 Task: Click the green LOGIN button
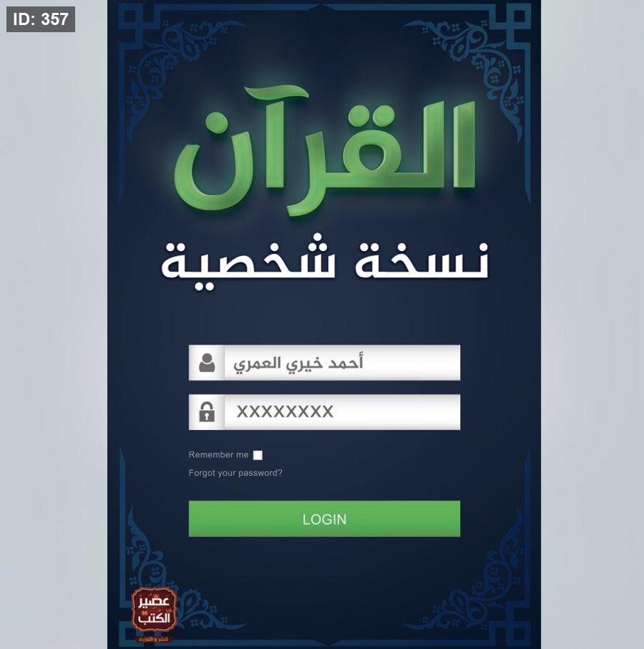click(324, 519)
